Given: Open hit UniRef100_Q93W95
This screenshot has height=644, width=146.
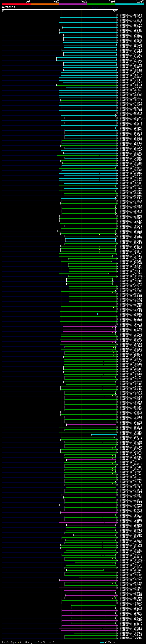Looking at the screenshot, I should coord(131,341).
